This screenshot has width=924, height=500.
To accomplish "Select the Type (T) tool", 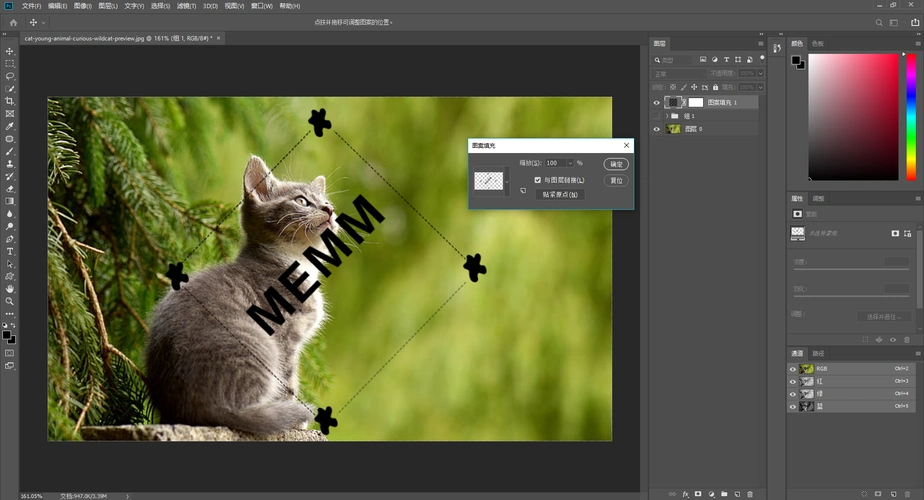I will click(10, 252).
